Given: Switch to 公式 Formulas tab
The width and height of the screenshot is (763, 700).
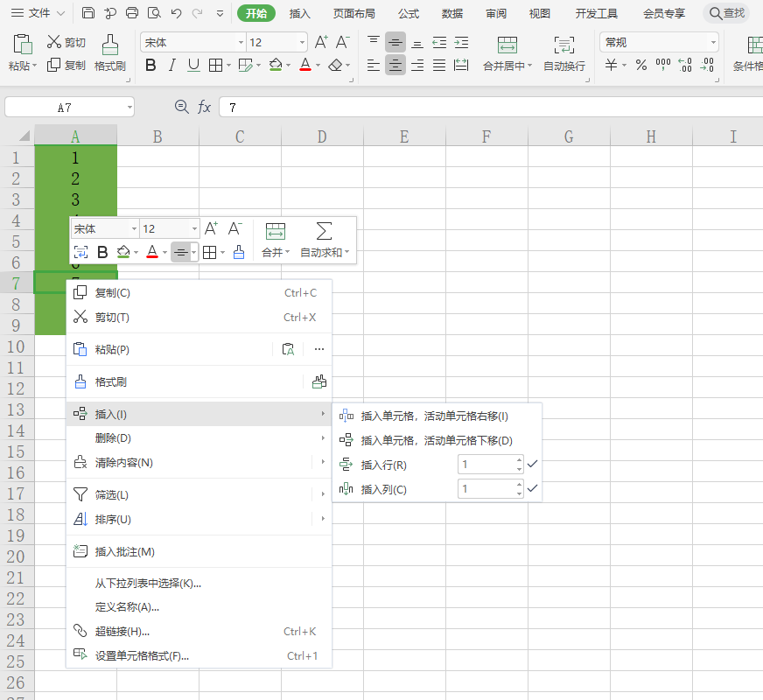Looking at the screenshot, I should 409,13.
